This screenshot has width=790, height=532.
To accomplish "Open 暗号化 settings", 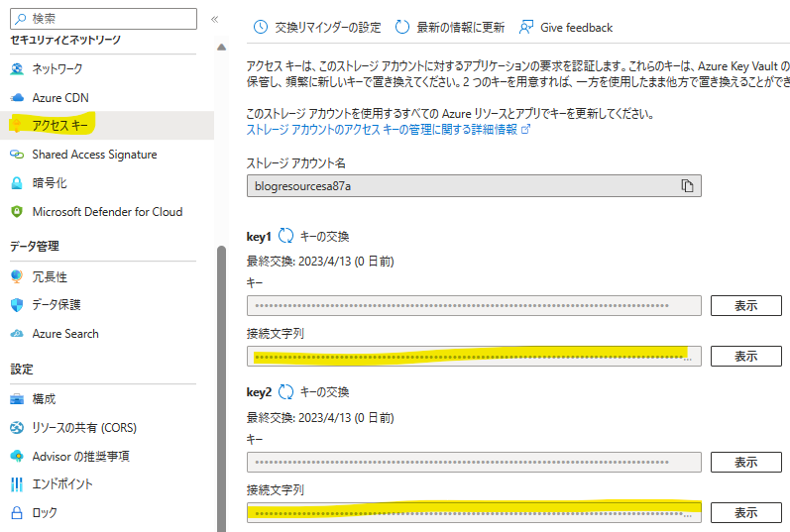I will (50, 183).
